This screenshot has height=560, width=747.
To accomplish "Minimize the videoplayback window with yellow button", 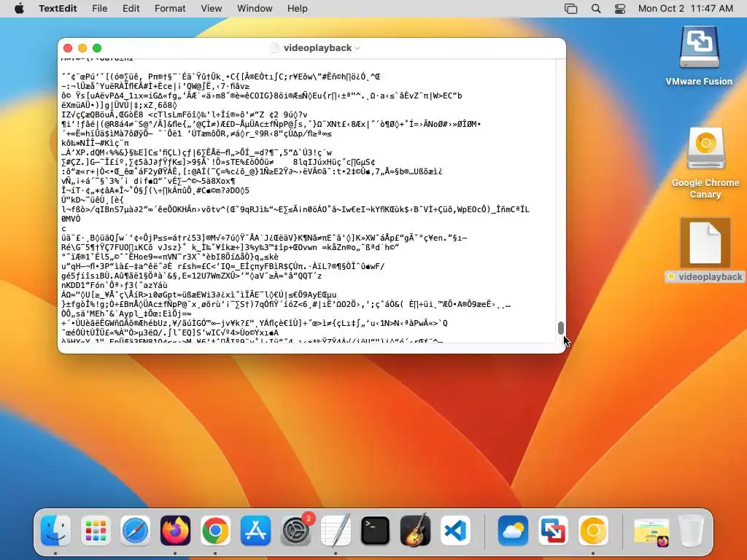I will point(82,48).
